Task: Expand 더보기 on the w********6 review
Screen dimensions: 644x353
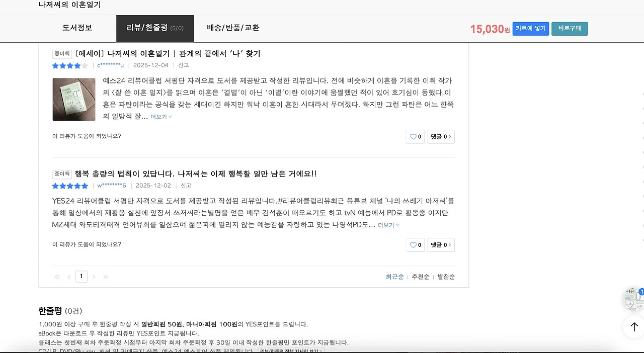Action: coord(388,225)
